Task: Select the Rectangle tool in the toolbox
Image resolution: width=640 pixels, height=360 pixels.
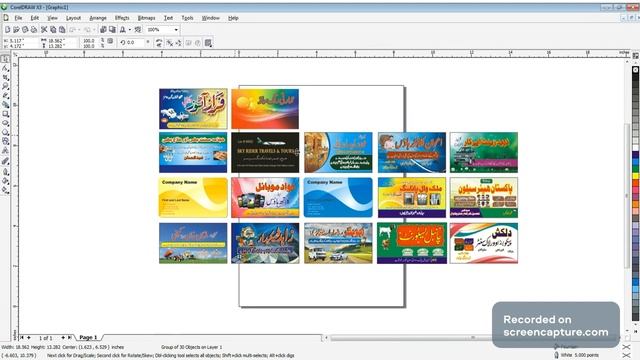Action: pos(5,114)
